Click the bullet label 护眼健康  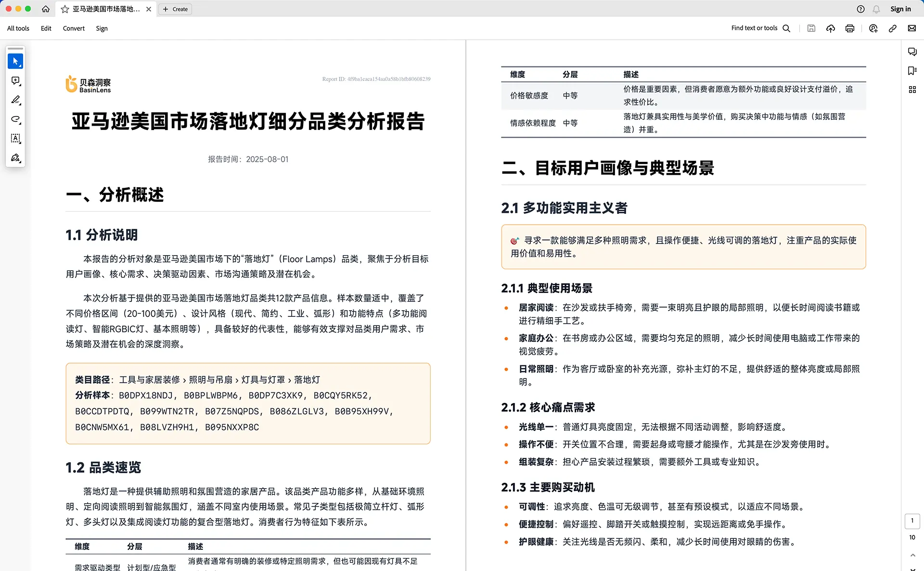pos(536,542)
